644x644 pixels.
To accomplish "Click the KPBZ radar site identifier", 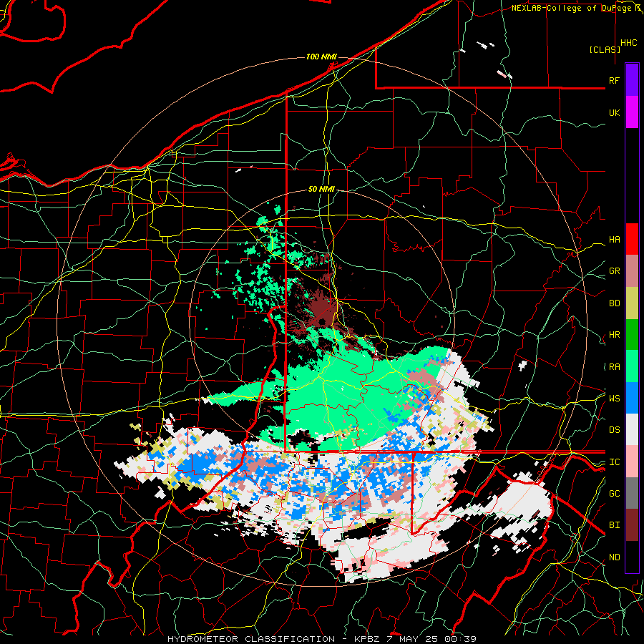I will click(367, 639).
